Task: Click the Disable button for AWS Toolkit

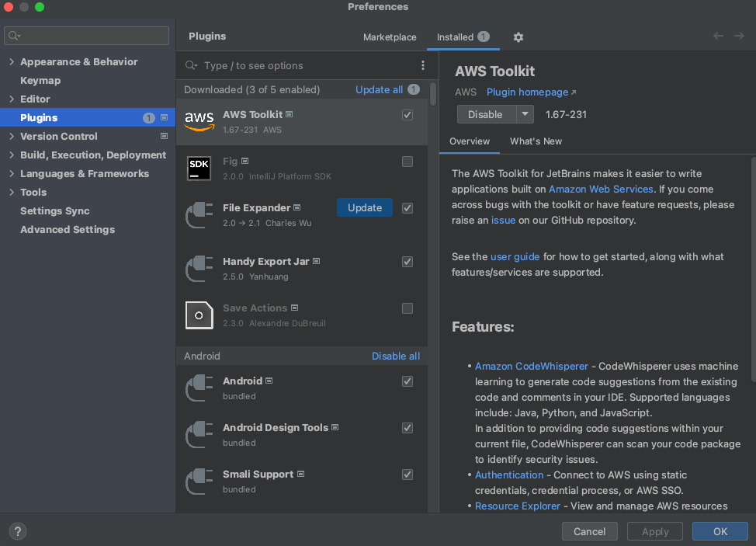Action: coord(487,114)
